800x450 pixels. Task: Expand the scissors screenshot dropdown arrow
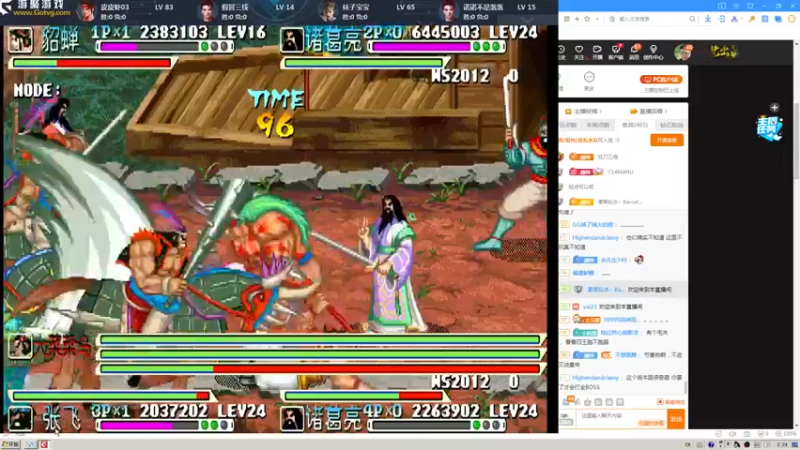[x=741, y=19]
